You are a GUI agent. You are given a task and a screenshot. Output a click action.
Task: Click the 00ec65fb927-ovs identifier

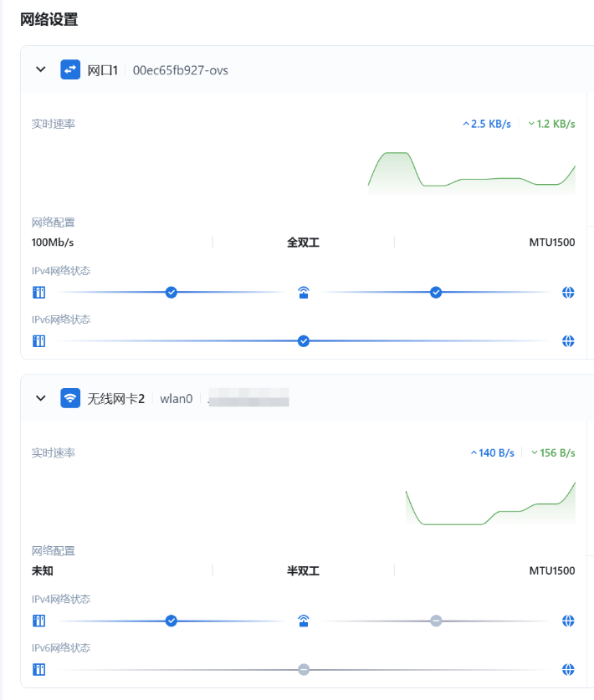181,70
